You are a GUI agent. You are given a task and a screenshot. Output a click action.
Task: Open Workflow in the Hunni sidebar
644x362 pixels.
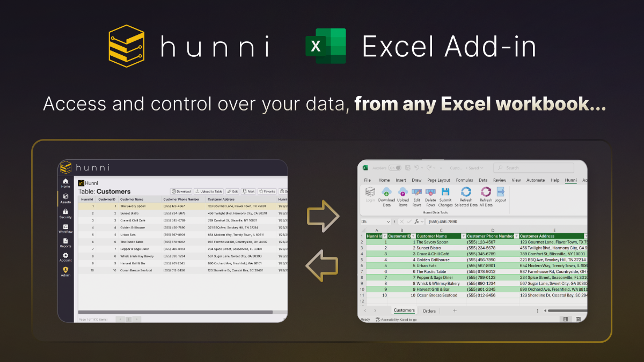65,228
